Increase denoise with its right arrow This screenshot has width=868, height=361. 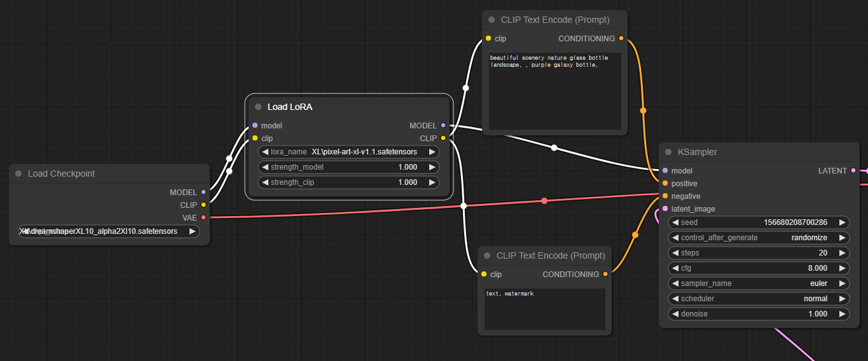click(x=843, y=314)
